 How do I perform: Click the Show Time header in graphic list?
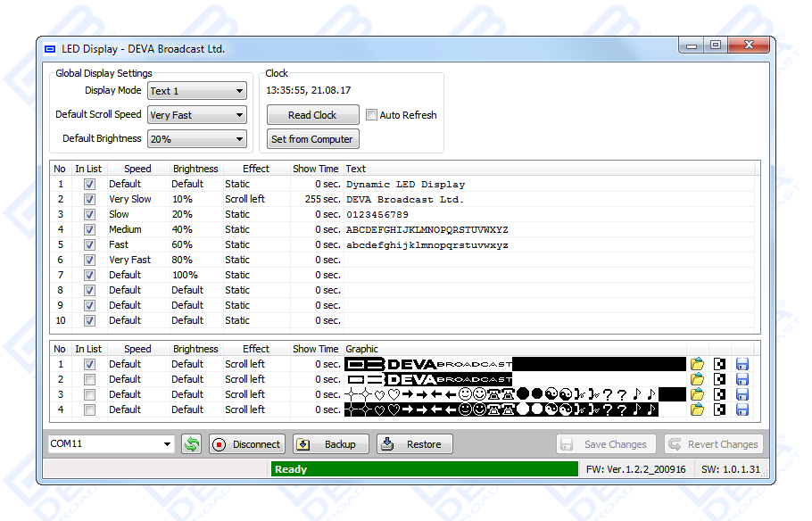pos(315,349)
